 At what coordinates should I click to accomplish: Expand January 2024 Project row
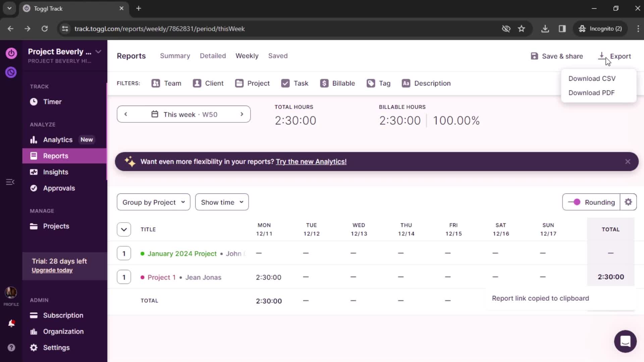pos(124,253)
